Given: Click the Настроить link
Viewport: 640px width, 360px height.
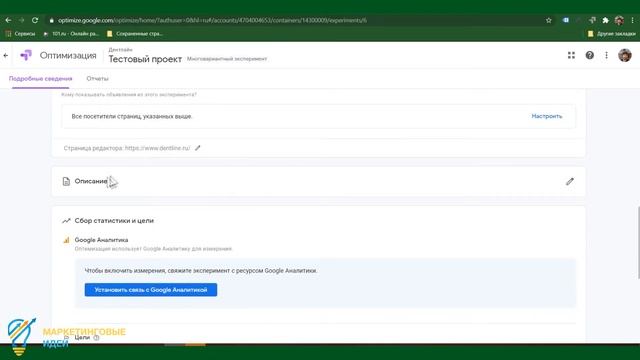Looking at the screenshot, I should point(547,116).
